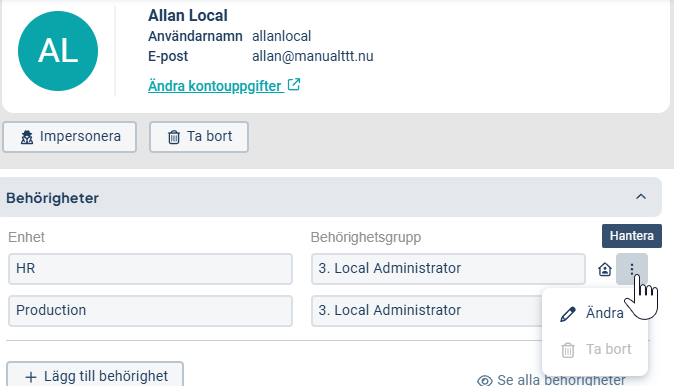Click the Production row's Local Administrator field
This screenshot has height=386, width=674.
point(427,311)
